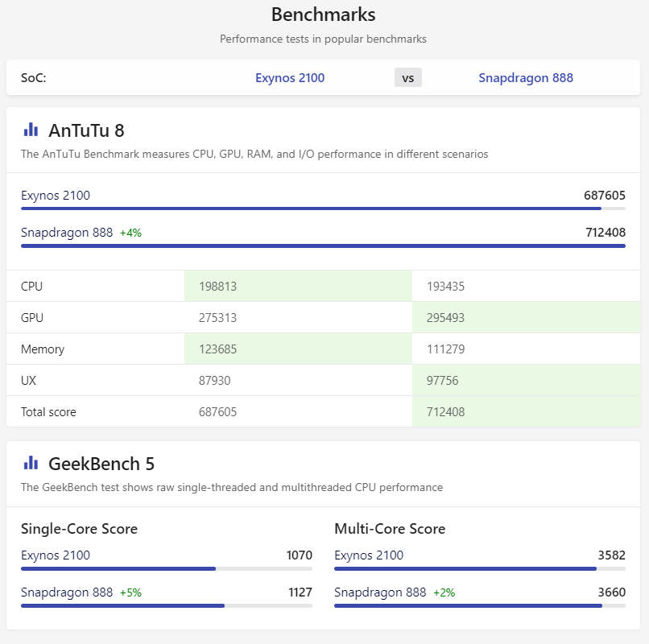Click the single-core score 1127
649x644 pixels.
tap(300, 592)
